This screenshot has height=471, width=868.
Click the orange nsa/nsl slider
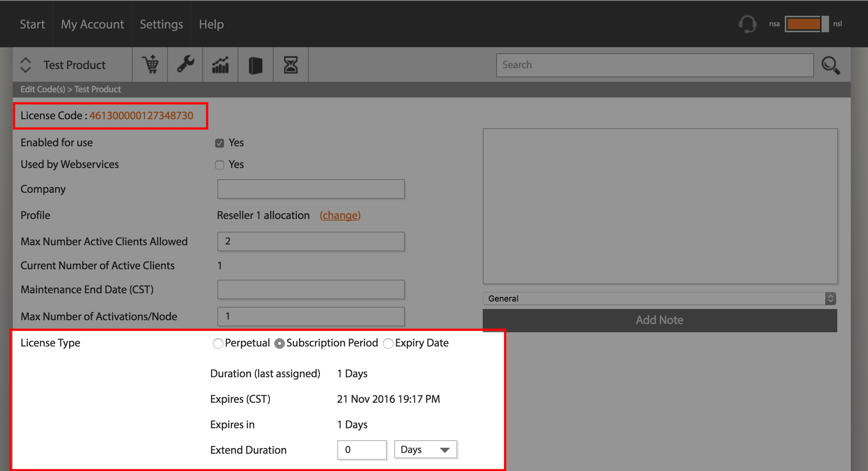[807, 24]
